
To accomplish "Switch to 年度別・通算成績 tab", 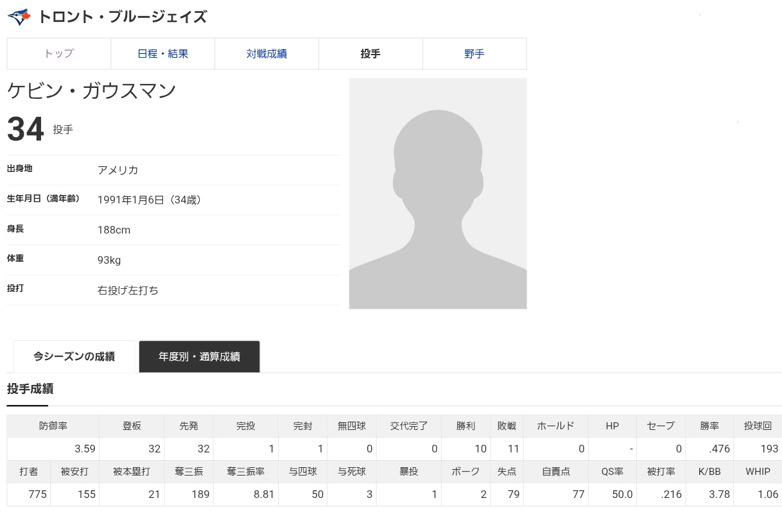I will coord(199,357).
